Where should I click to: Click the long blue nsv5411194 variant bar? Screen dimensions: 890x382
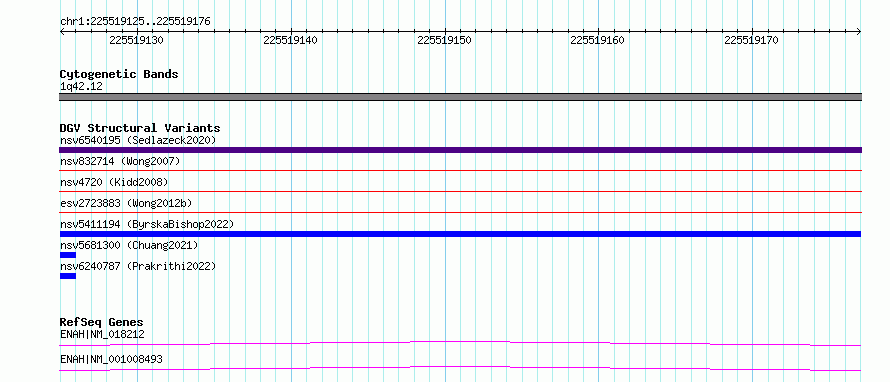click(460, 234)
